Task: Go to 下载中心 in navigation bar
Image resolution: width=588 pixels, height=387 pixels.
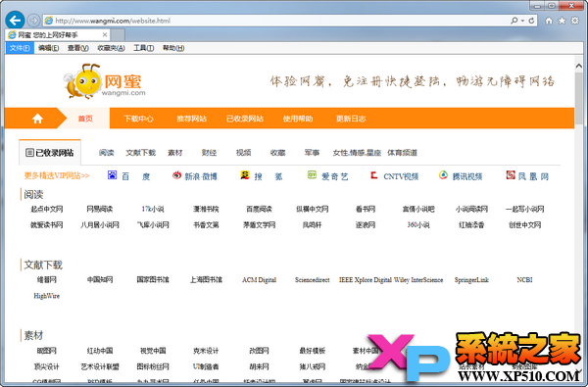Action: (x=138, y=119)
